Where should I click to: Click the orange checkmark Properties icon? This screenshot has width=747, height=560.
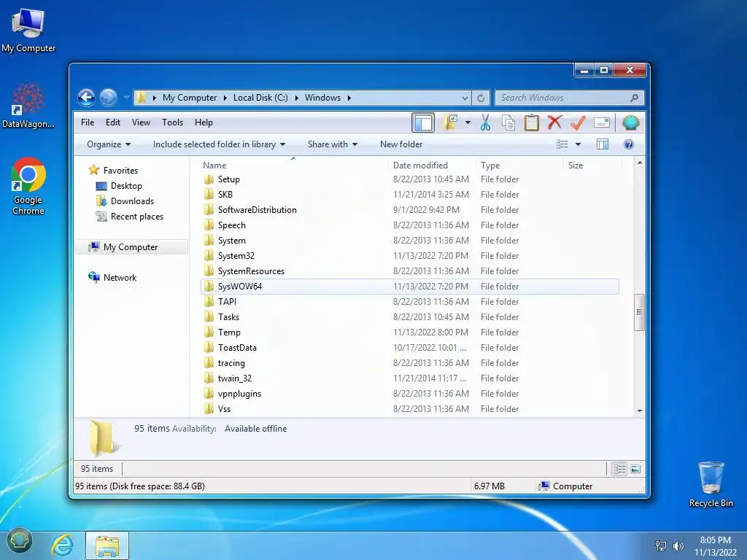point(578,122)
